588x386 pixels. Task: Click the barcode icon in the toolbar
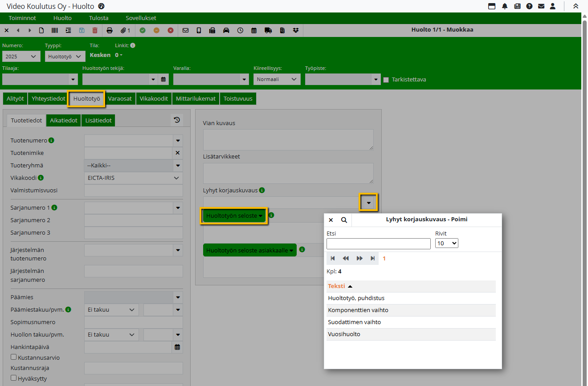tap(55, 30)
